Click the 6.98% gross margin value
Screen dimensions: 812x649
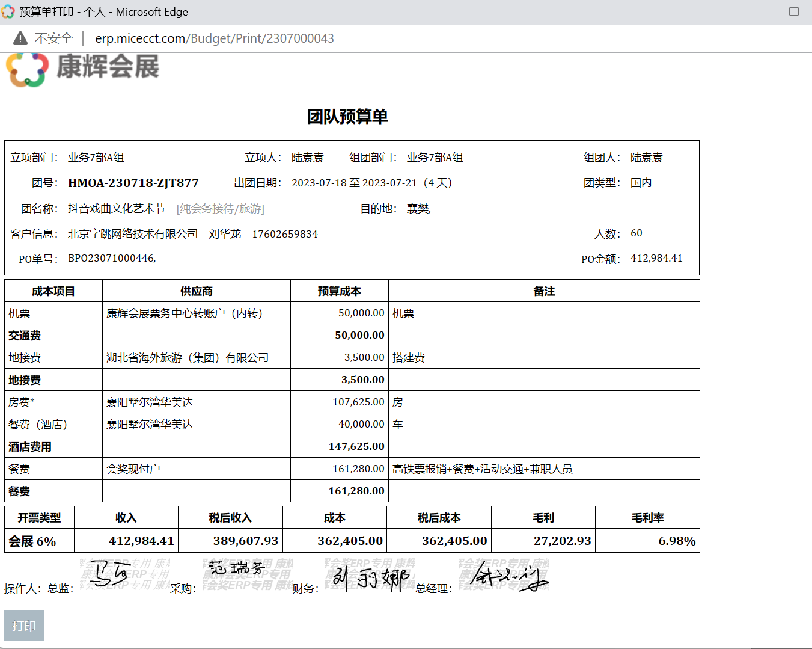coord(676,541)
